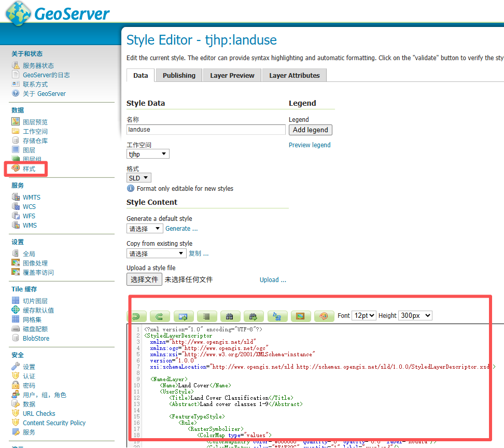The image size is (504, 448).
Task: Click the GeoServer的日志 document icon
Action: 16,75
